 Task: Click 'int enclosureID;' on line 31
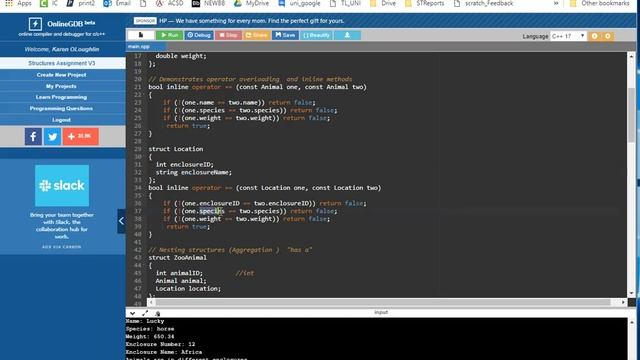click(184, 164)
